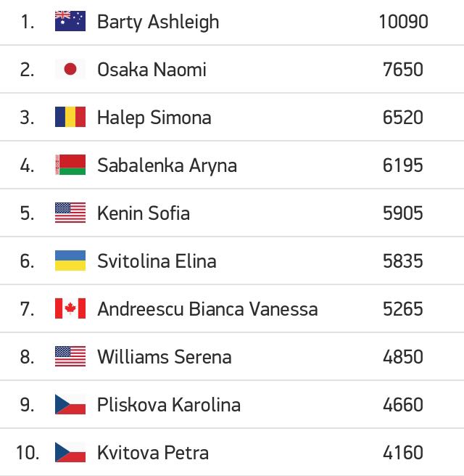The width and height of the screenshot is (464, 476).
Task: Open Osaka Naomi player profile
Action: pyautogui.click(x=152, y=70)
